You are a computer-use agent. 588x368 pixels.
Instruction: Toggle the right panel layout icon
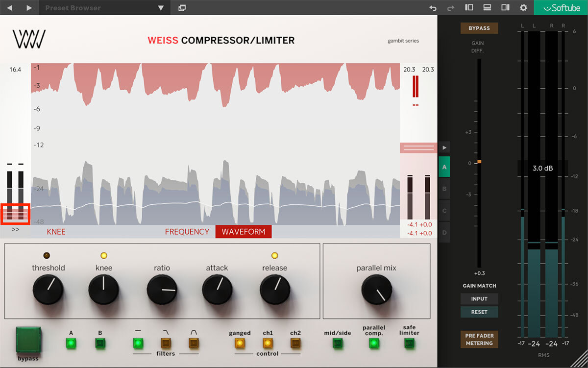pos(505,8)
